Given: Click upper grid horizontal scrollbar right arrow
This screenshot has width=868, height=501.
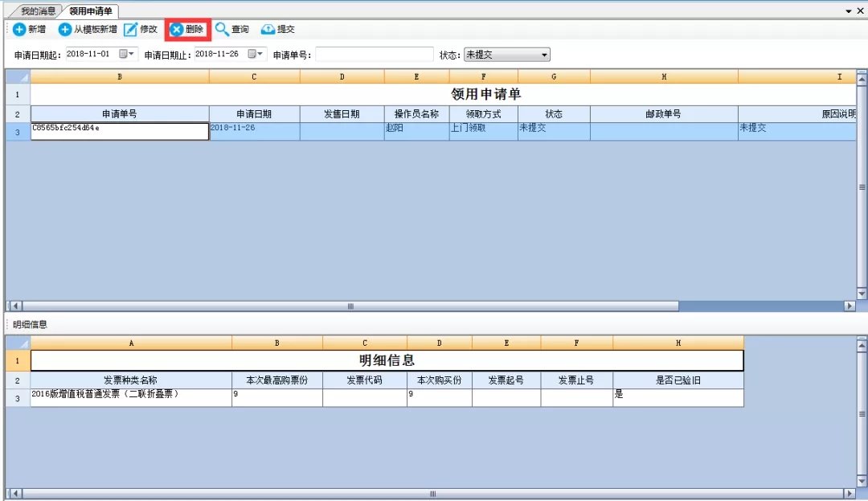Looking at the screenshot, I should [x=850, y=306].
